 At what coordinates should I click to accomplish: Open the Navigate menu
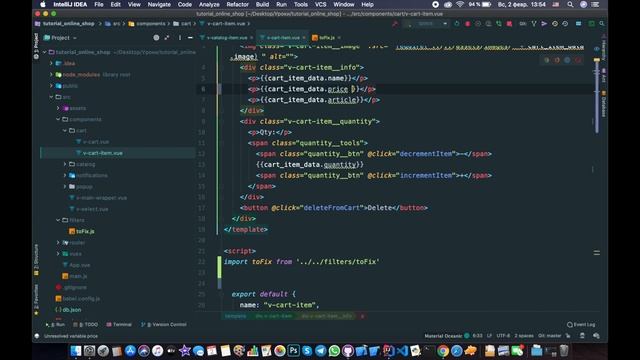[x=159, y=4]
